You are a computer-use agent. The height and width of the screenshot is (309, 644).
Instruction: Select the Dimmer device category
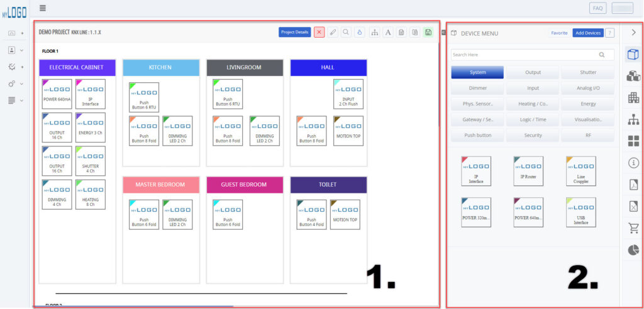pyautogui.click(x=477, y=88)
